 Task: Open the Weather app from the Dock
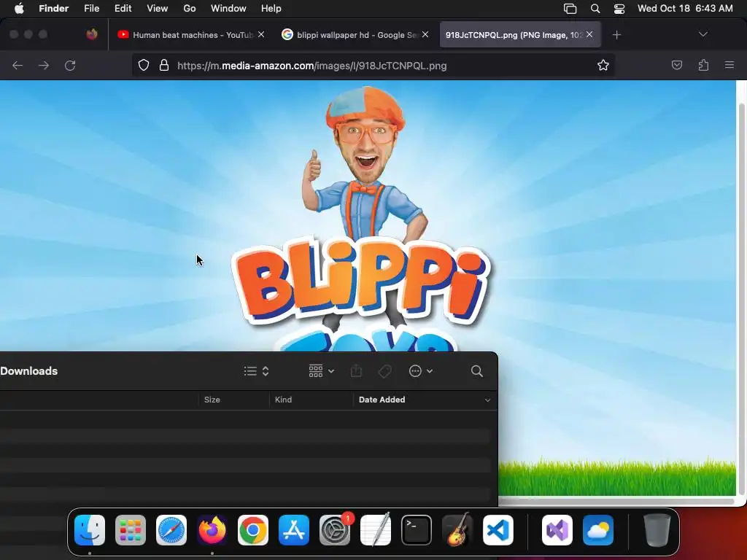click(x=598, y=530)
